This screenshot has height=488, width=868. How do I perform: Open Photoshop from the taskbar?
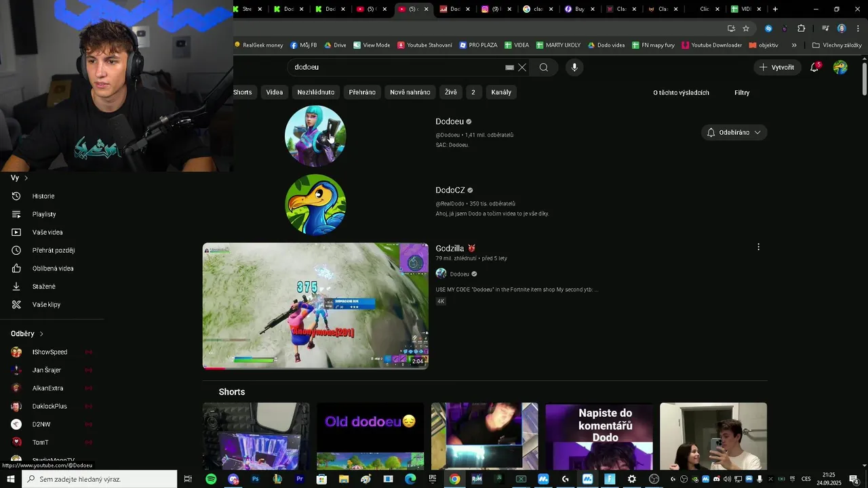256,479
